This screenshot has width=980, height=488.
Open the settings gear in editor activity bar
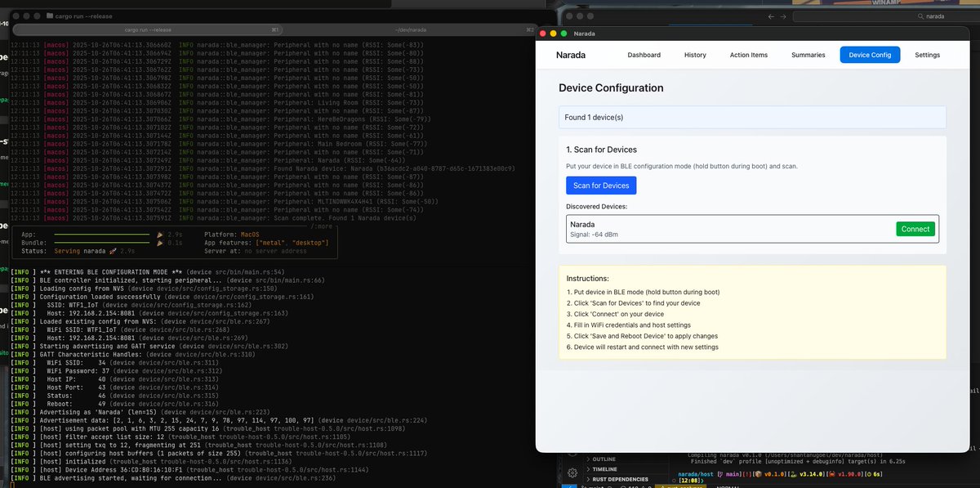(x=572, y=472)
